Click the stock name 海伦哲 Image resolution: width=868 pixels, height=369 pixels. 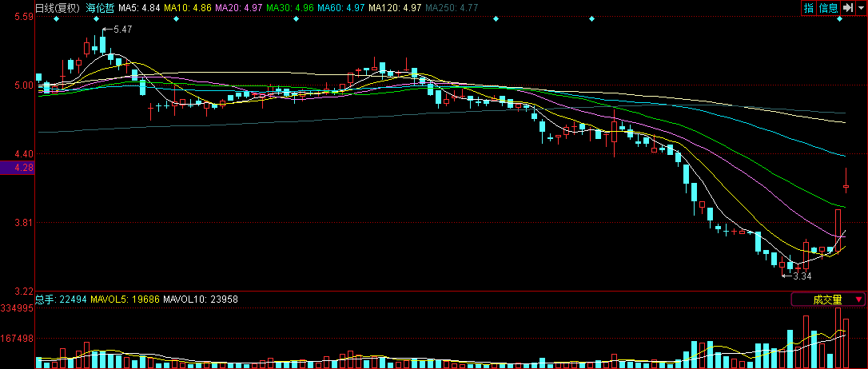click(100, 8)
